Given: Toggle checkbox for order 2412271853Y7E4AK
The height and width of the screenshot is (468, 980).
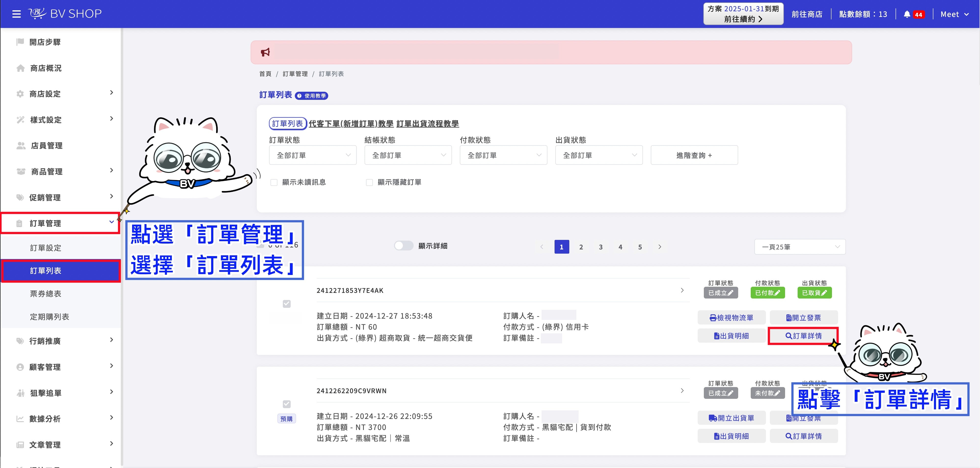Looking at the screenshot, I should pos(287,304).
